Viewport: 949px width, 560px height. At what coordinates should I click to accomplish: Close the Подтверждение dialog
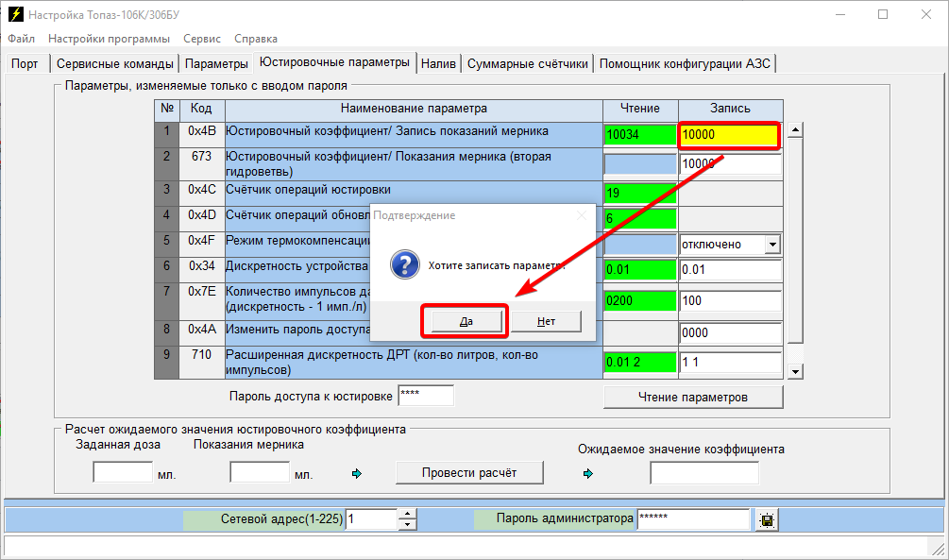coord(582,215)
